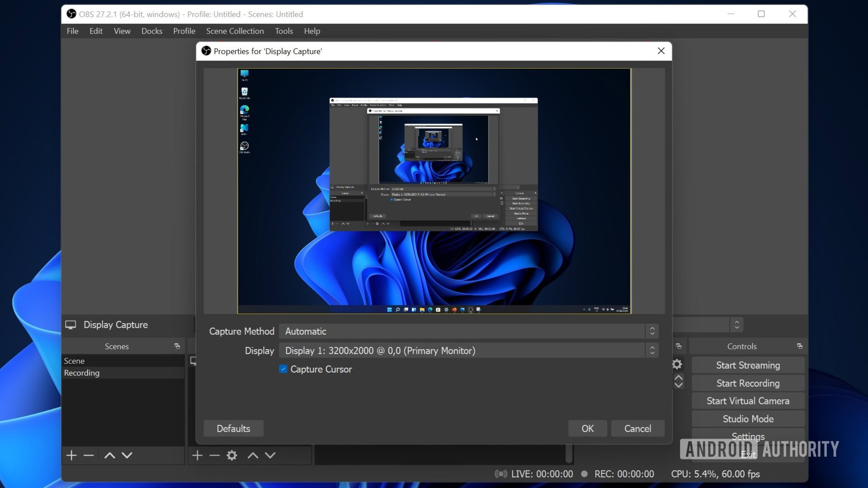Click the Display Capture source icon
The height and width of the screenshot is (488, 868).
71,324
